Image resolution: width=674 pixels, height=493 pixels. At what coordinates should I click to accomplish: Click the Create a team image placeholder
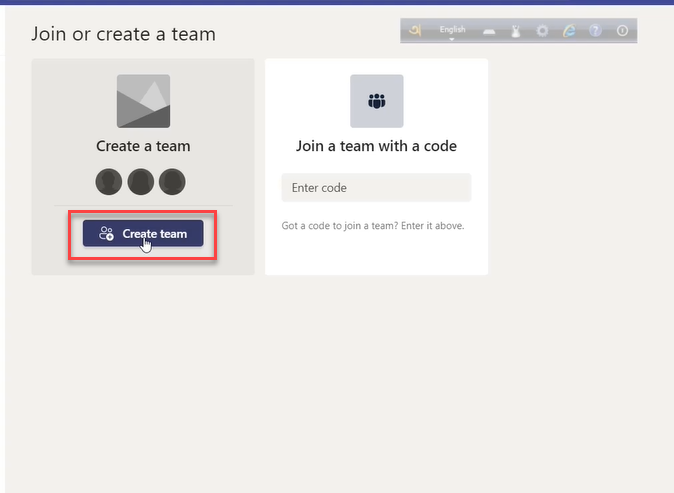144,101
